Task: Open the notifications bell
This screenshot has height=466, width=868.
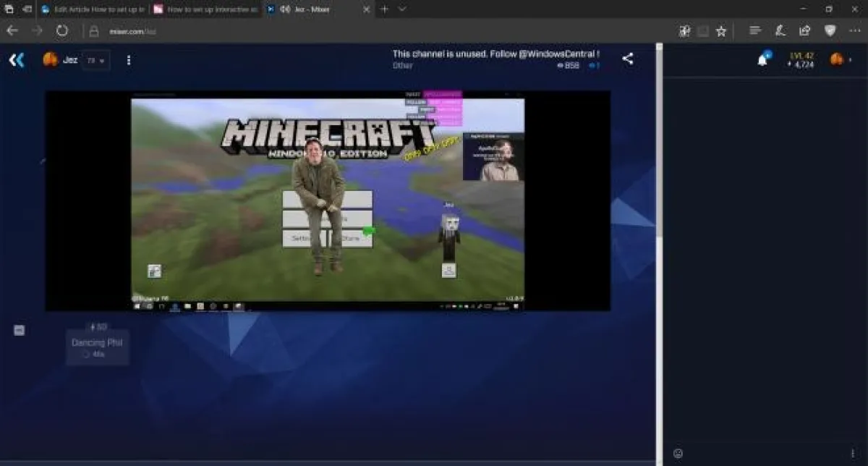Action: (x=762, y=60)
